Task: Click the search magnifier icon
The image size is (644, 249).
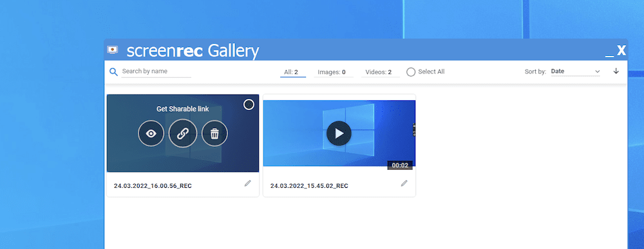Action: pos(114,72)
